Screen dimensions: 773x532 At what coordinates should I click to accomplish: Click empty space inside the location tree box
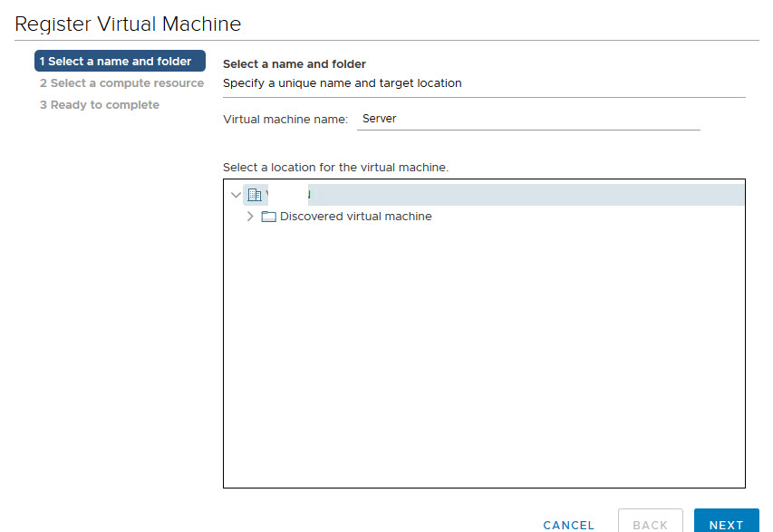pos(483,363)
